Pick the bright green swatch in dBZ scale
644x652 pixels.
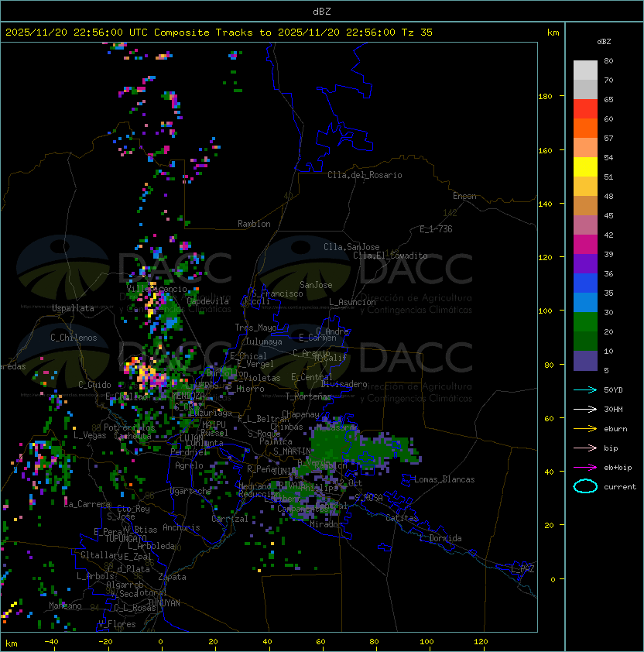coord(585,322)
